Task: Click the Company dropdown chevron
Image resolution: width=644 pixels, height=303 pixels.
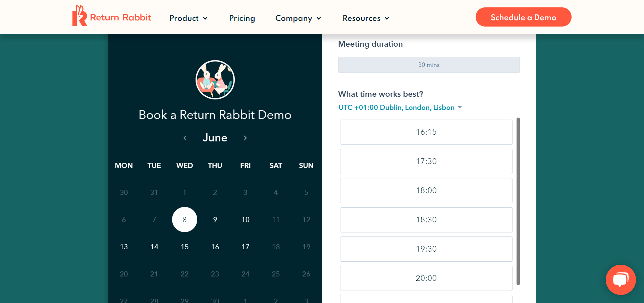Action: point(318,18)
